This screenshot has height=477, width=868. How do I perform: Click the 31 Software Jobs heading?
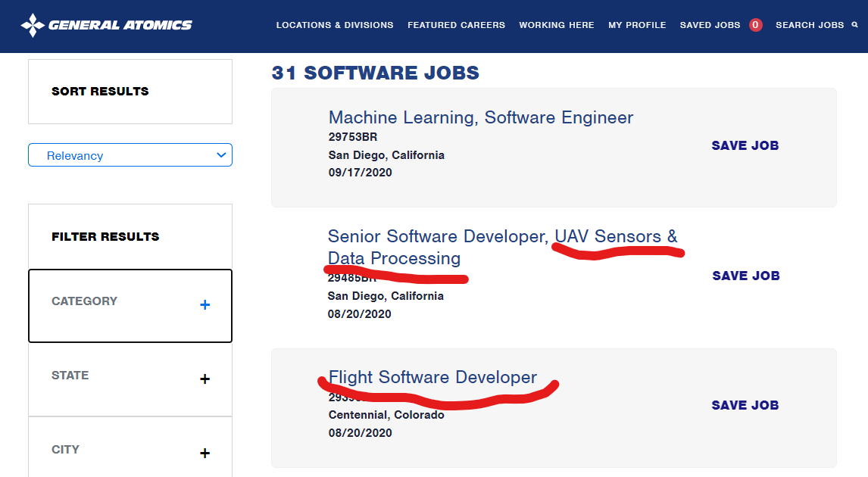pyautogui.click(x=376, y=73)
